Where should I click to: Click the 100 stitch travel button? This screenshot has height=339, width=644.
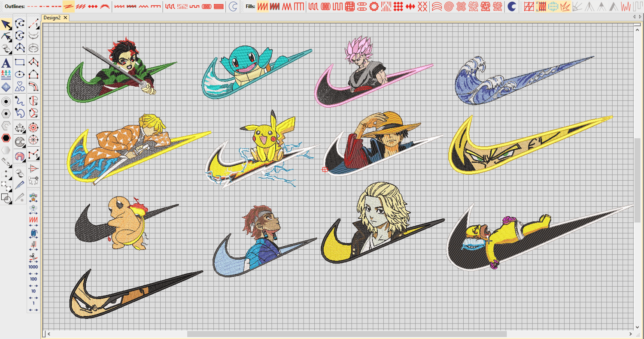(x=33, y=280)
